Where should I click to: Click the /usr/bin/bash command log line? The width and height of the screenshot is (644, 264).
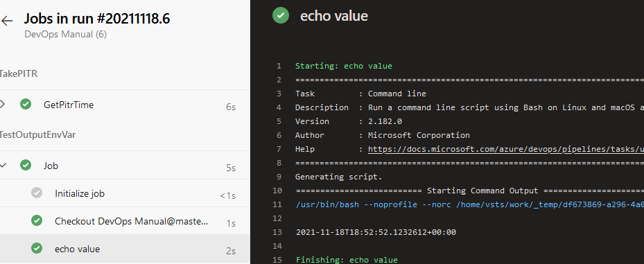pyautogui.click(x=469, y=204)
